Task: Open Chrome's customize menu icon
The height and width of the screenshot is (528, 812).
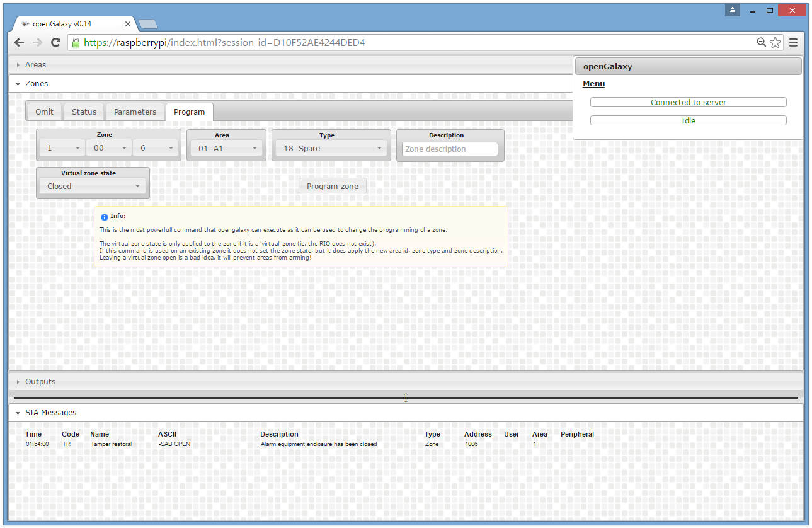Action: coord(794,42)
